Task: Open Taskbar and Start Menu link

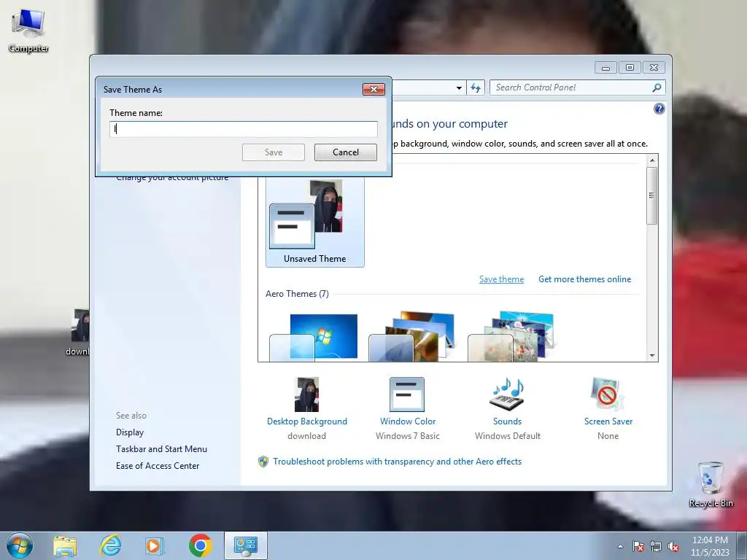Action: click(x=161, y=449)
